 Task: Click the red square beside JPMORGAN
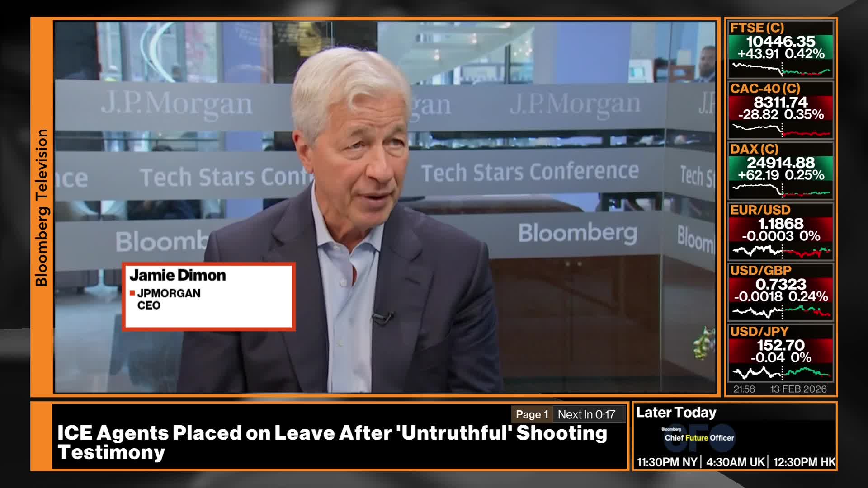[132, 293]
